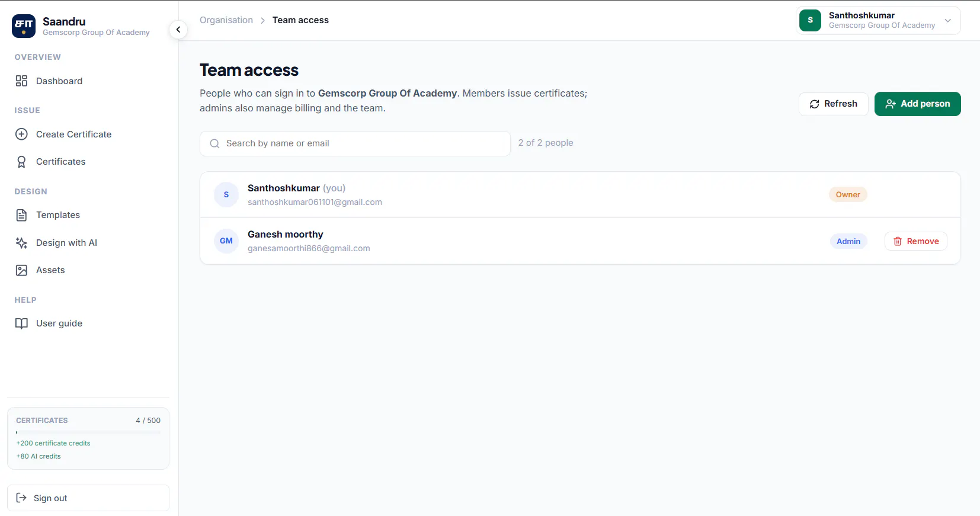Image resolution: width=980 pixels, height=516 pixels.
Task: Collapse the sidebar with the chevron button
Action: [178, 30]
